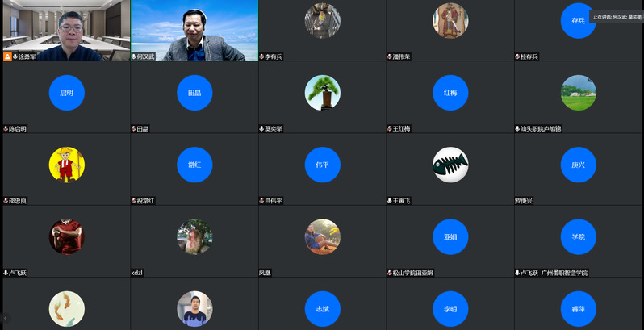Screen dimensions: 644x330
Task: Click the mic status icon beside 桂存兵
Action: [518, 56]
